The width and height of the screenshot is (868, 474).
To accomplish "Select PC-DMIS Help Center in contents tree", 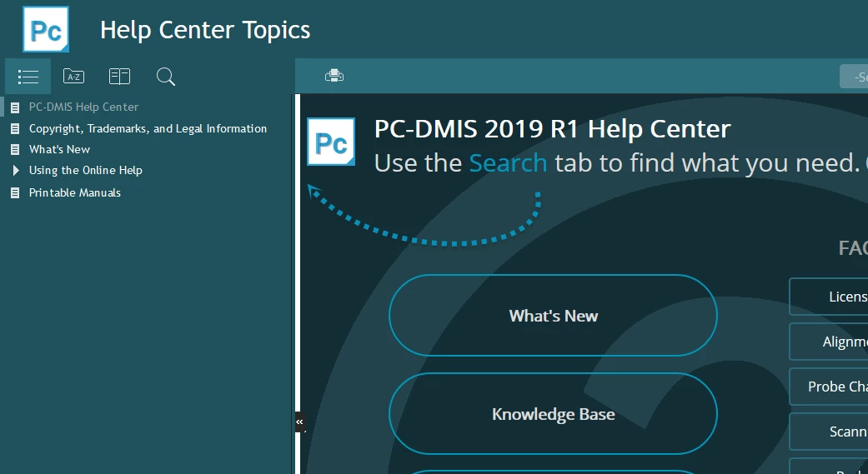I will [x=83, y=107].
